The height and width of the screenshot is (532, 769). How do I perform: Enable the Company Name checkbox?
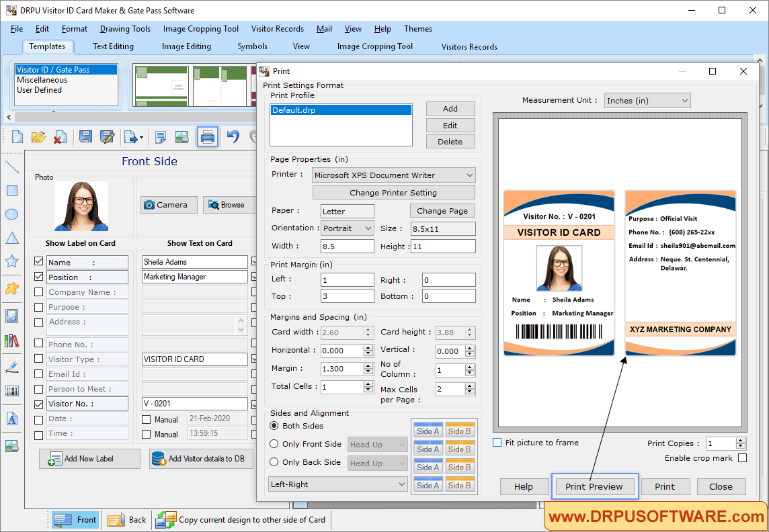click(38, 292)
